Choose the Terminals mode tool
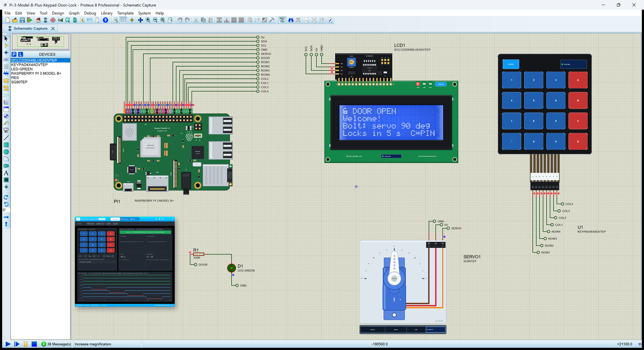The image size is (644, 350). [x=6, y=88]
